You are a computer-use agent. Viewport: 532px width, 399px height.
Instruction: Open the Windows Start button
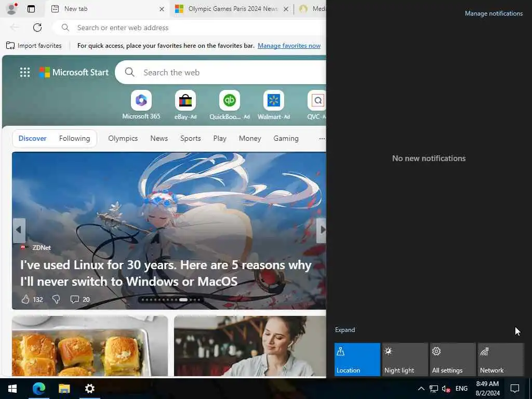click(x=12, y=389)
